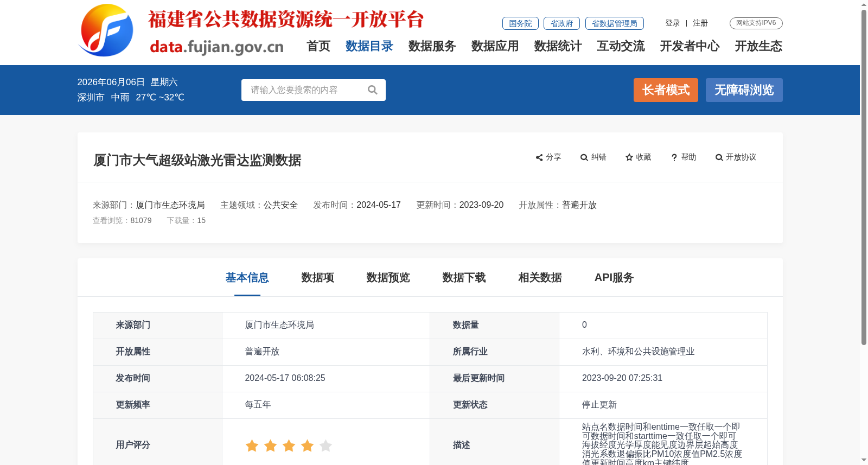Click the 分享 share icon
This screenshot has width=868, height=465.
(x=539, y=157)
